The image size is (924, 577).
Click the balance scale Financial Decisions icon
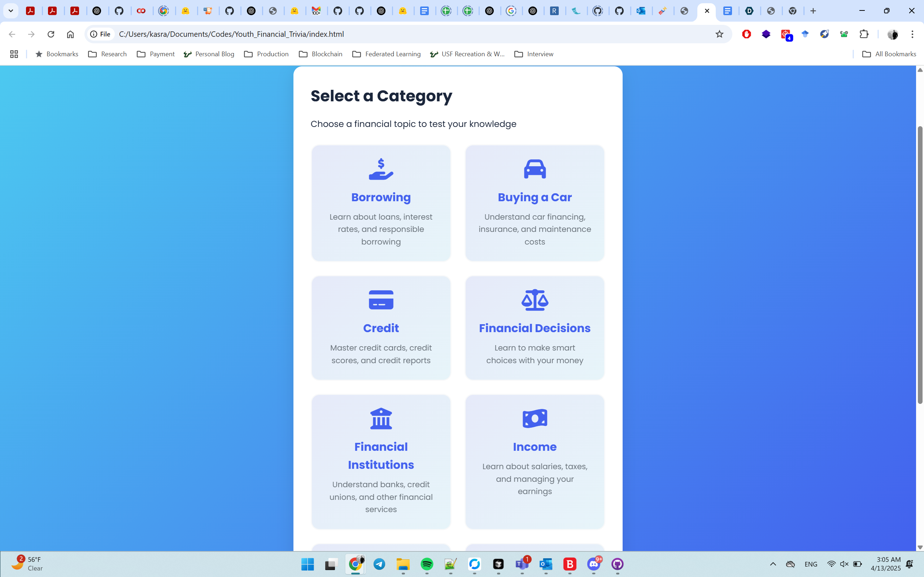click(535, 300)
